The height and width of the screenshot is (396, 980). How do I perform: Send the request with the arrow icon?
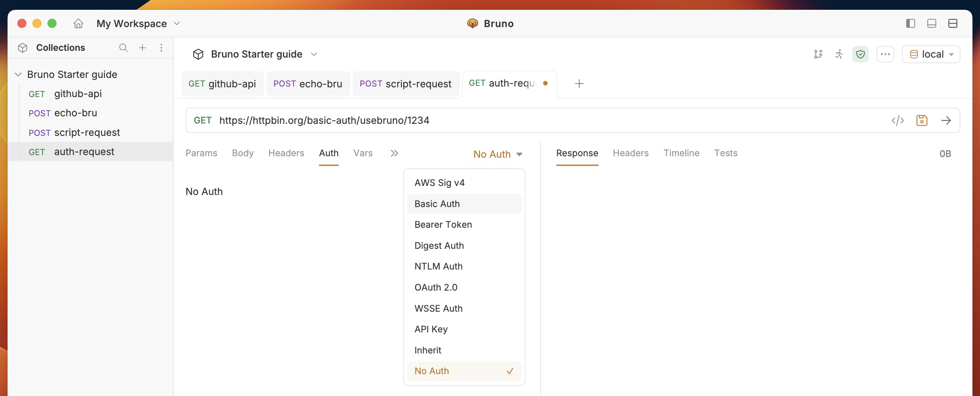coord(946,120)
